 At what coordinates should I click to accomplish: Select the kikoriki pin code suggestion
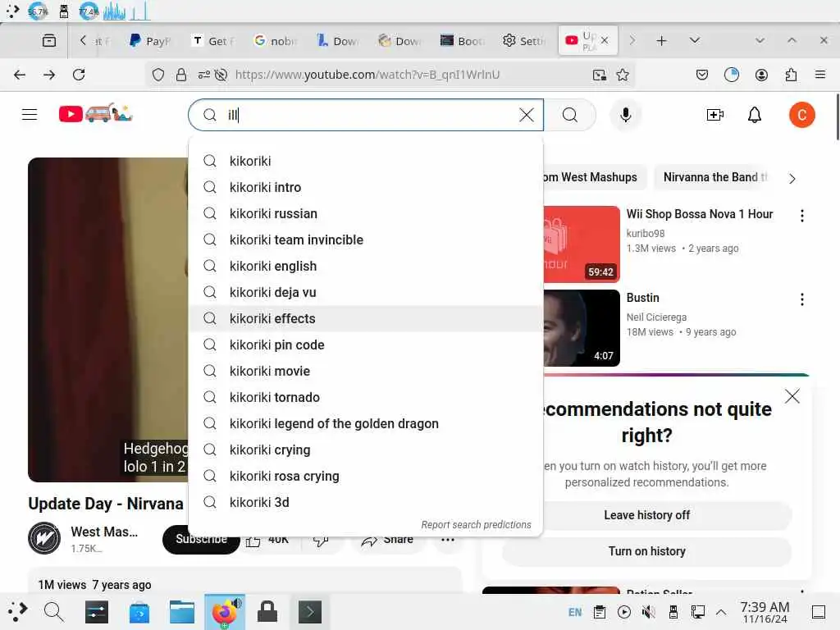pyautogui.click(x=366, y=345)
